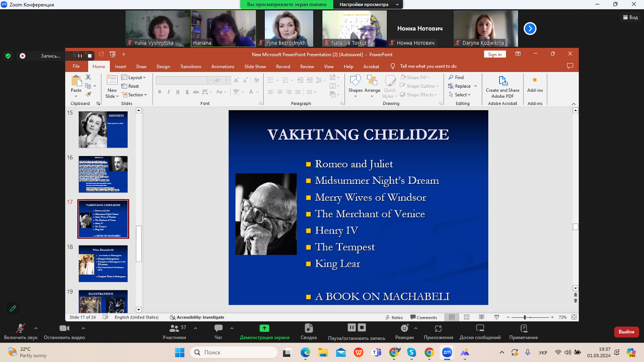This screenshot has width=644, height=362.
Task: Open the Вид layout menu
Action: [x=630, y=17]
